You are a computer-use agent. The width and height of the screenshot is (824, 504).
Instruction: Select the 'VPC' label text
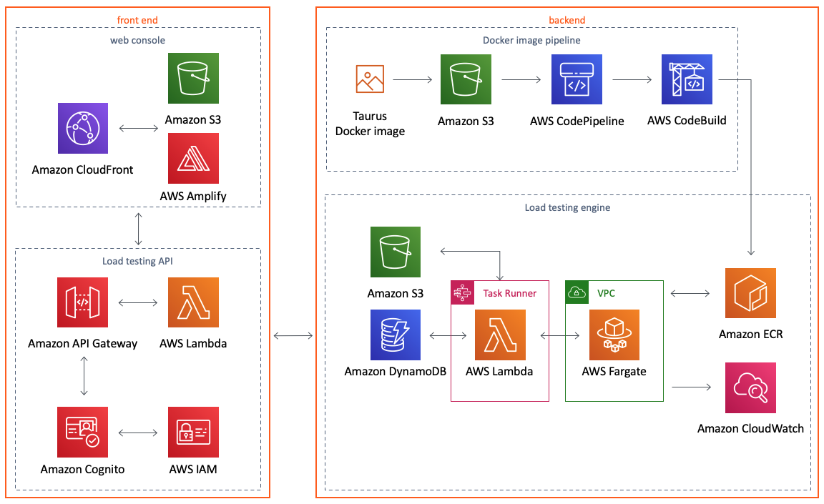[x=606, y=293]
